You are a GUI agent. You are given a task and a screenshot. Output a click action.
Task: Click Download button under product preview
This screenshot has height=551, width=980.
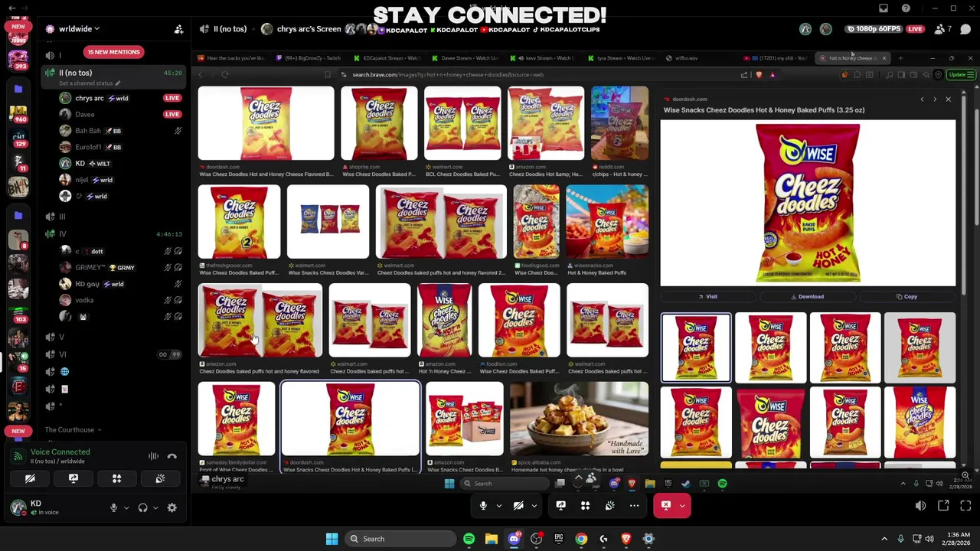coord(808,297)
